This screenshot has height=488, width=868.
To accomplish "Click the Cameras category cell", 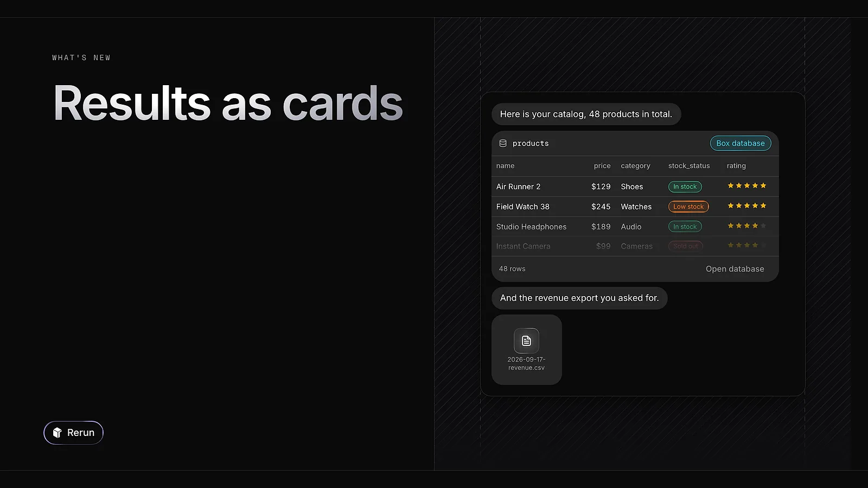I will click(637, 246).
